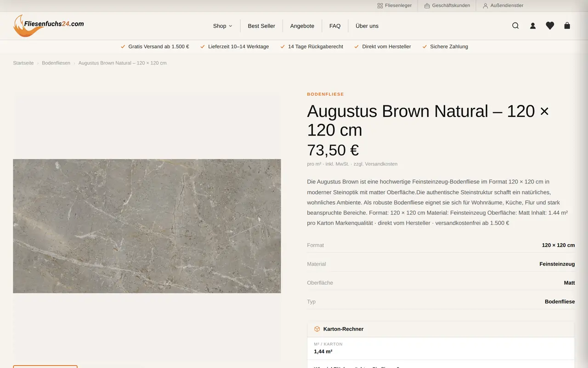Click the 14 Tage Rückgaberecht text

click(316, 46)
